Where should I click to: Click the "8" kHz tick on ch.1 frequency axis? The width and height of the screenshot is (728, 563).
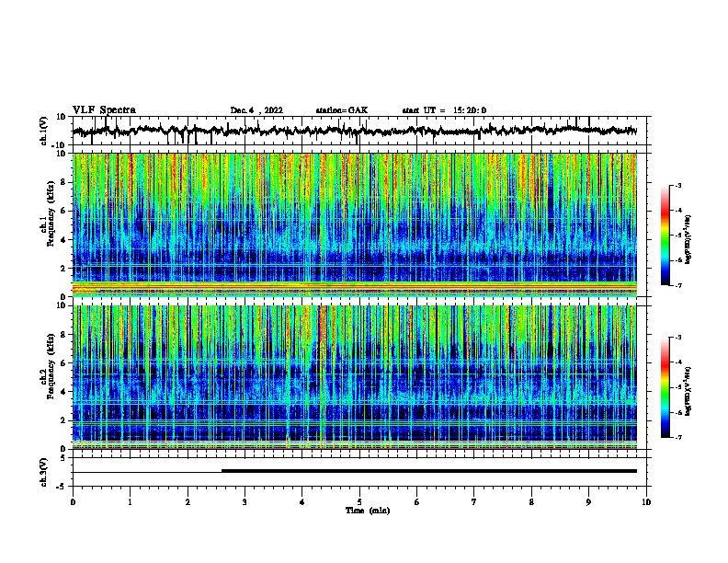tap(63, 182)
